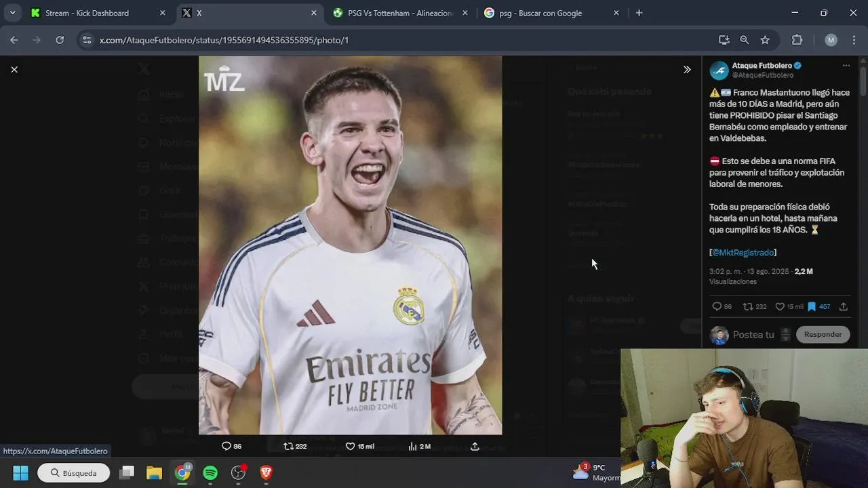
Task: Open Spotify from the taskbar
Action: [210, 472]
